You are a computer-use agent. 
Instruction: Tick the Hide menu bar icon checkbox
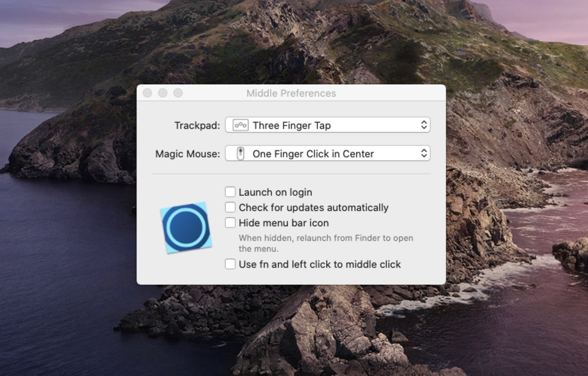(x=230, y=223)
